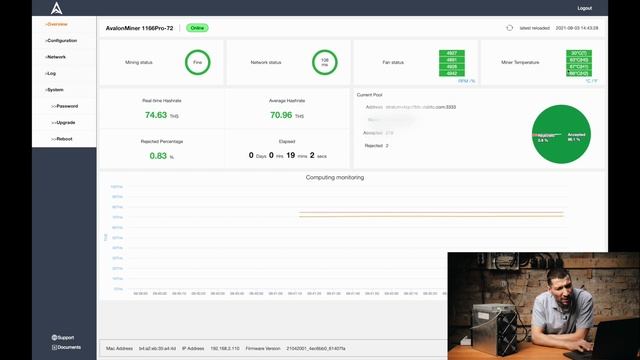This screenshot has height=360, width=640.
Task: Open the Log page
Action: click(51, 73)
